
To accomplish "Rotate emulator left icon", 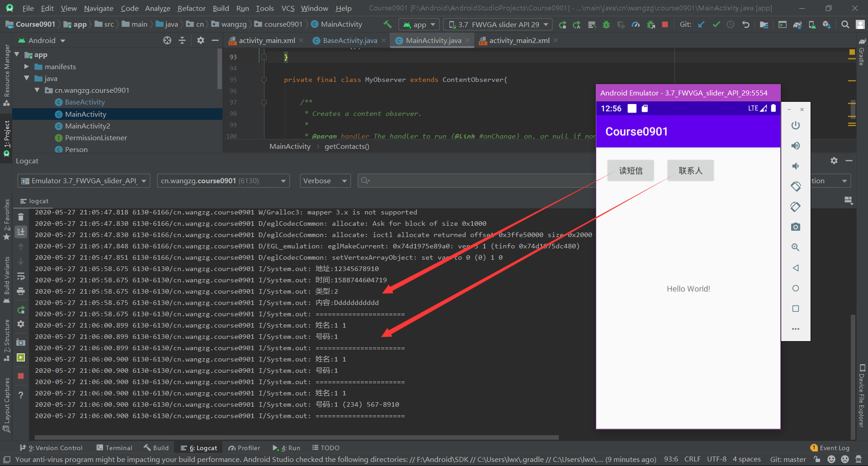I will (x=796, y=186).
